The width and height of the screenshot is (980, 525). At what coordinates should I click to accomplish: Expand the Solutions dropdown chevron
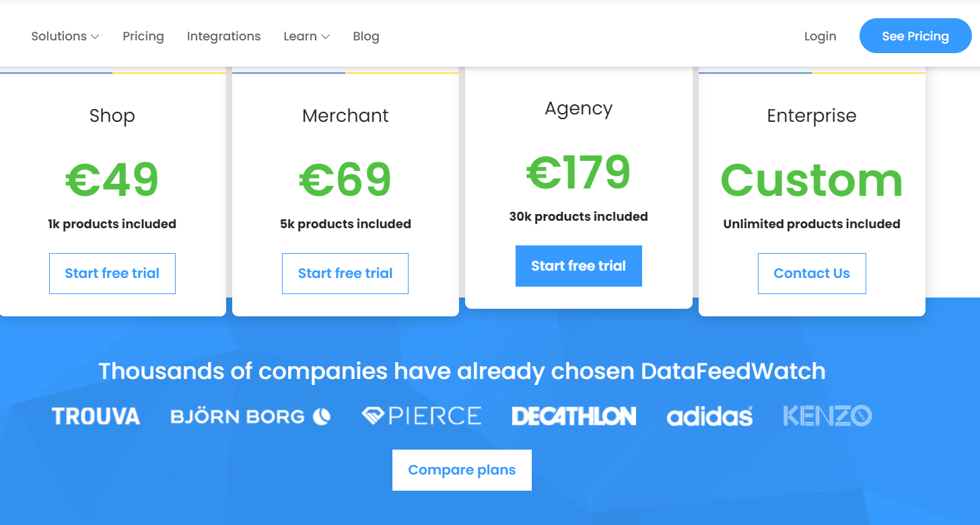click(95, 36)
